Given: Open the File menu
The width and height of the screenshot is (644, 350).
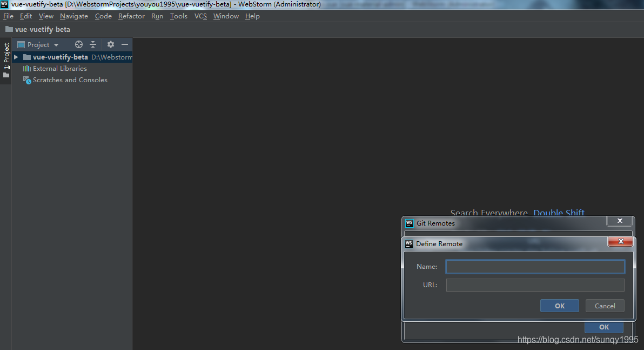Looking at the screenshot, I should (8, 16).
